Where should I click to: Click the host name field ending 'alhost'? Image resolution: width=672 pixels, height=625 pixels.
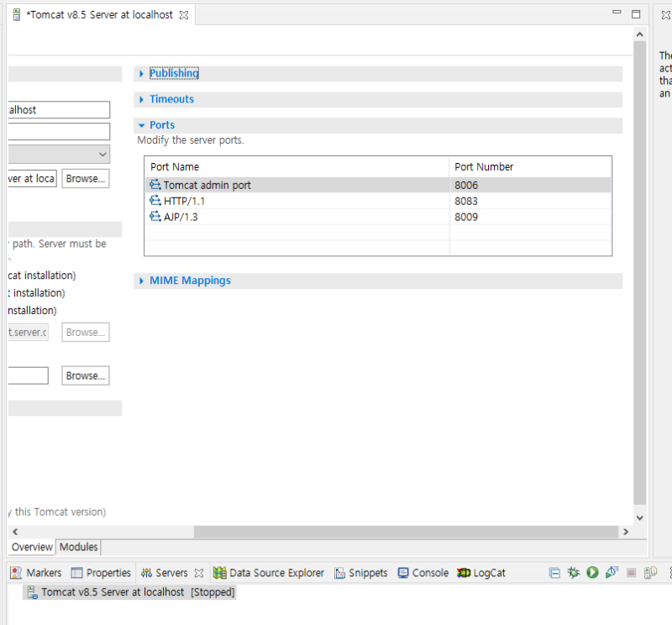[59, 110]
